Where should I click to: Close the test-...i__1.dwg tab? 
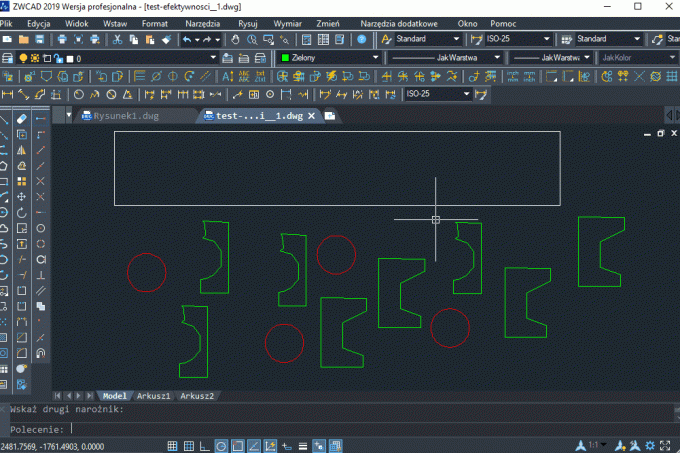[x=311, y=116]
